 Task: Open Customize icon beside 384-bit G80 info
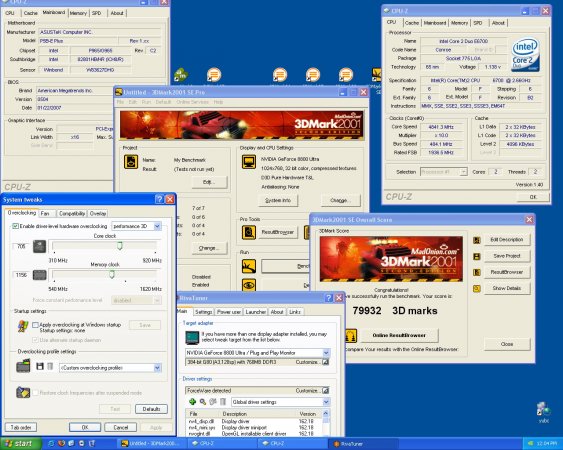coord(325,362)
